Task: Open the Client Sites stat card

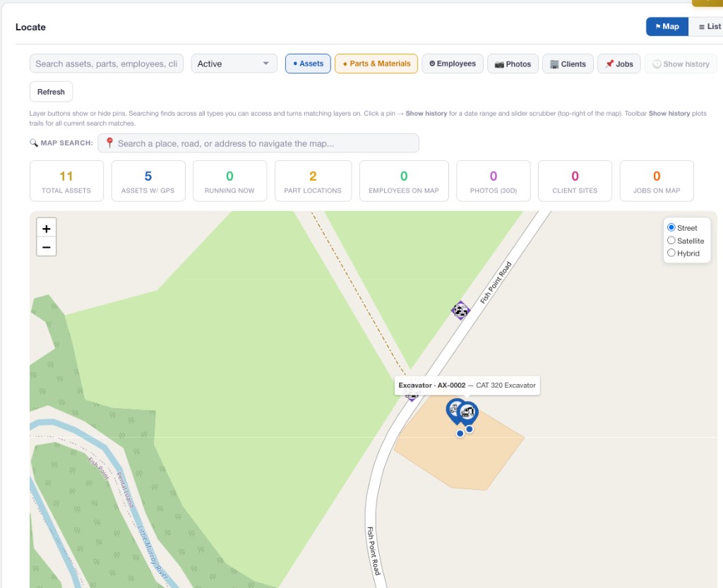Action: 575,181
